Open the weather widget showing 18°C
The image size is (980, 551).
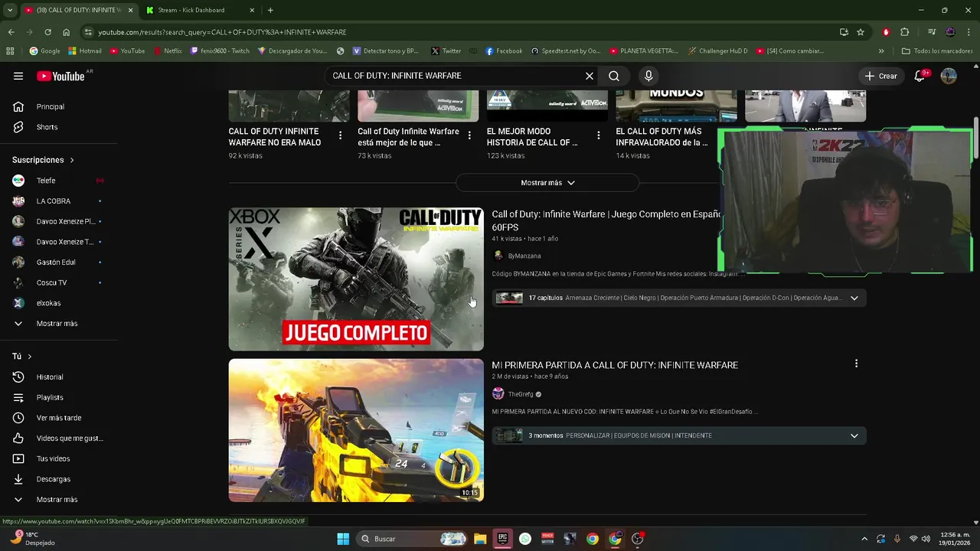pos(32,538)
